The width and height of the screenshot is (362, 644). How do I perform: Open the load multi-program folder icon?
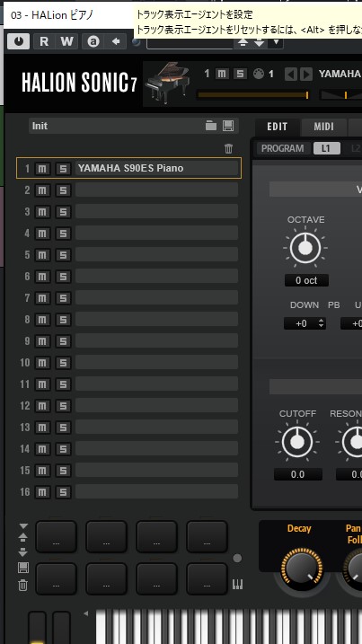211,126
